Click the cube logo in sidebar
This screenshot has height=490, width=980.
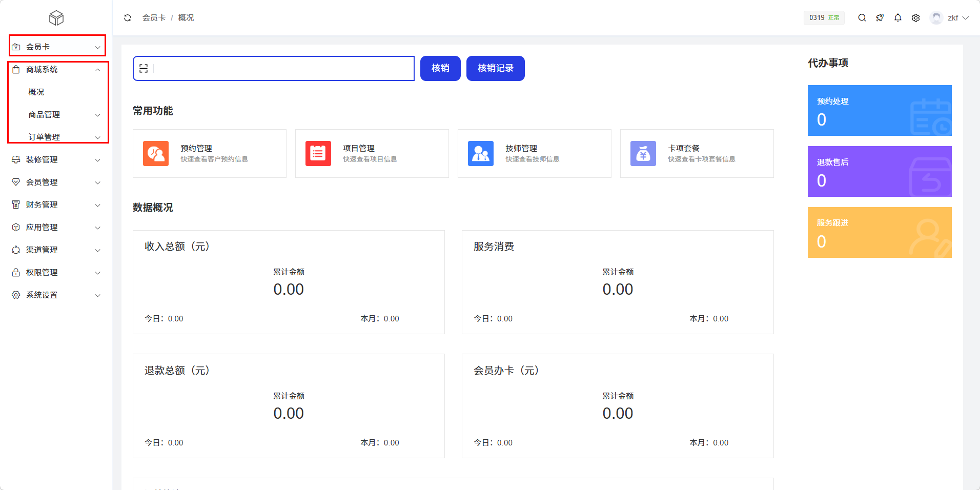[x=56, y=18]
